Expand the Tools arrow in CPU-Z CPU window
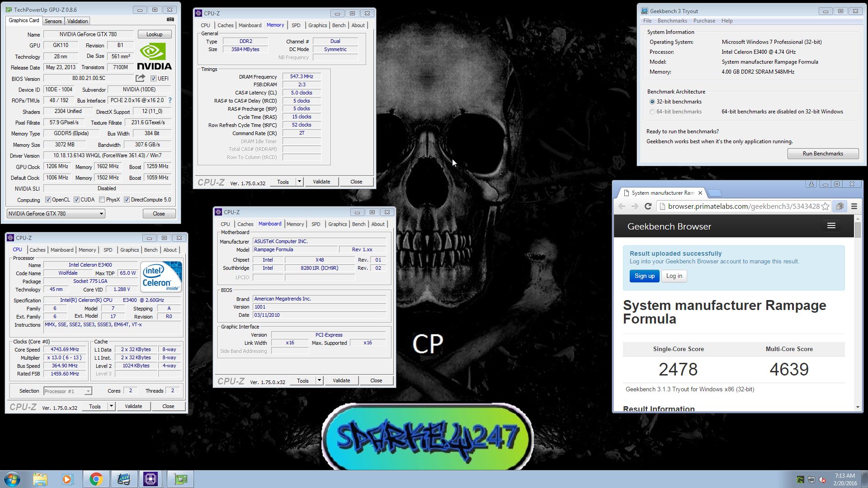868x488 pixels. tap(111, 406)
